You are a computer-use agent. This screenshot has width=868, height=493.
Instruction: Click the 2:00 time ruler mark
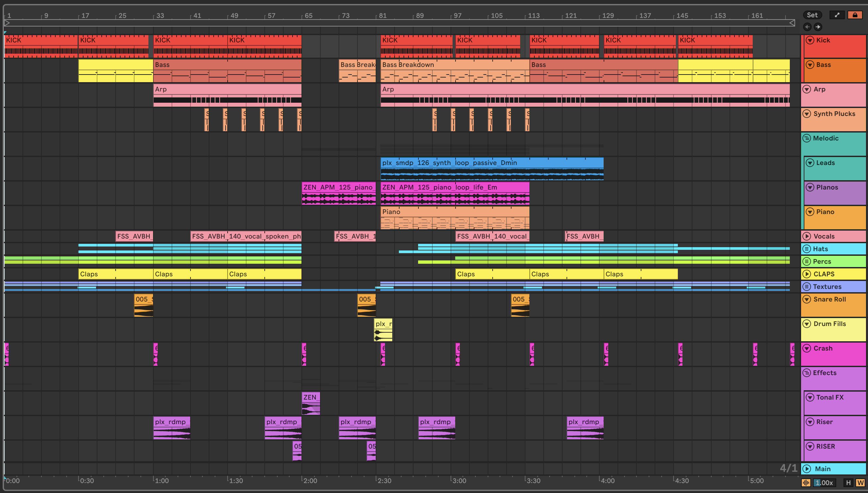point(309,480)
